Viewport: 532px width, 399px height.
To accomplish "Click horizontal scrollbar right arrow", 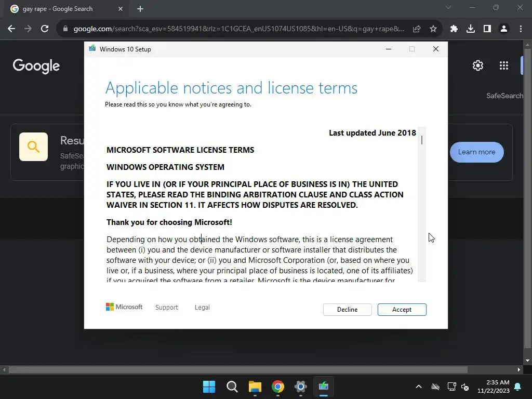I will click(519, 369).
